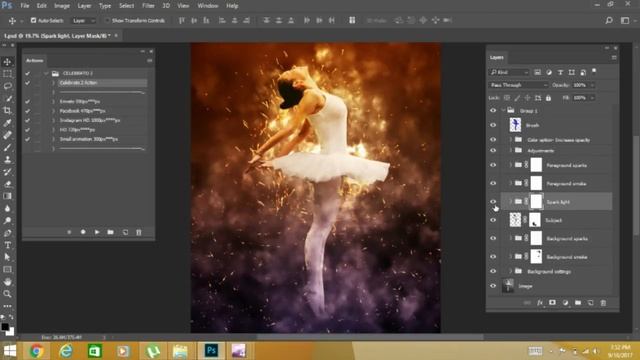Hide the Foreground sparks group

click(x=493, y=165)
